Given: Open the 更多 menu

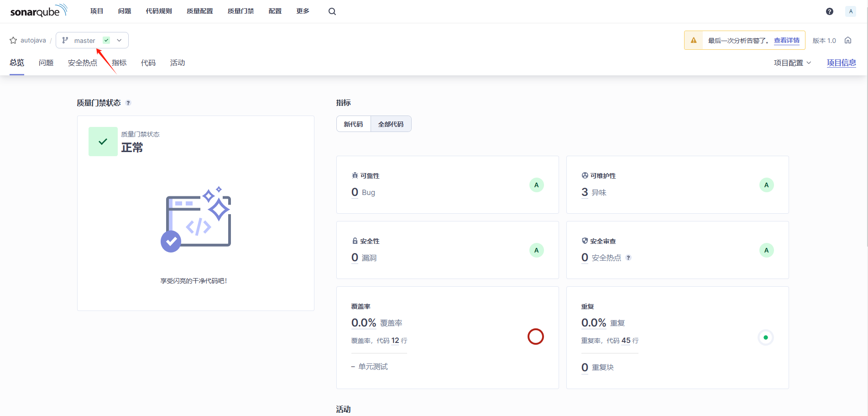Looking at the screenshot, I should [x=303, y=11].
